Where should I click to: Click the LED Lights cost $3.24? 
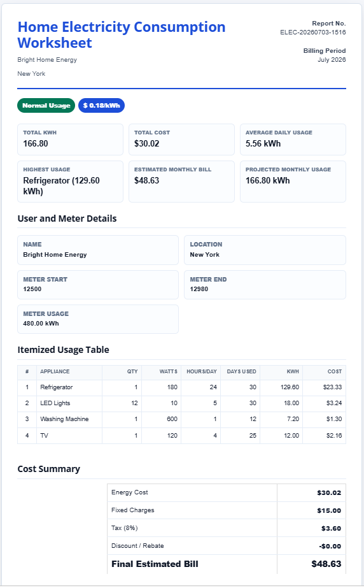tap(334, 403)
